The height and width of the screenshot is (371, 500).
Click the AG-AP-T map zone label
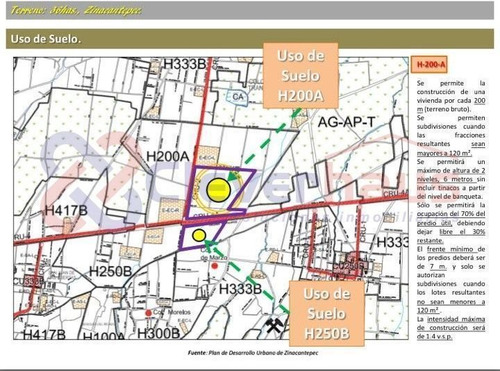point(346,122)
